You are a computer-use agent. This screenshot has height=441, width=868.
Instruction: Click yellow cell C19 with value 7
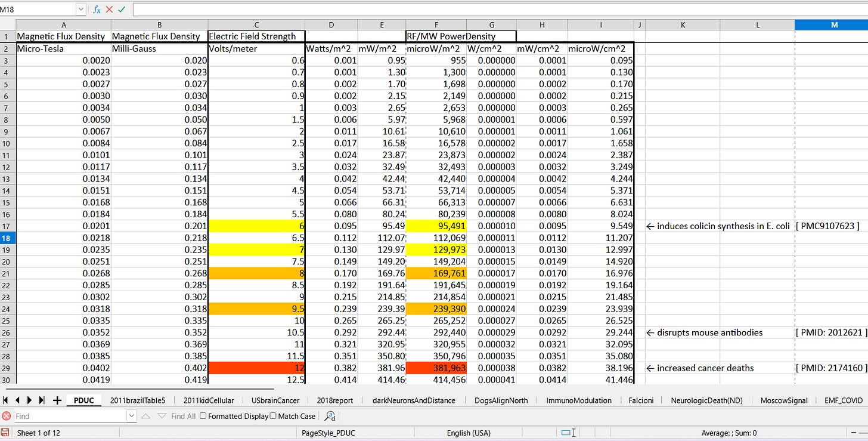256,249
